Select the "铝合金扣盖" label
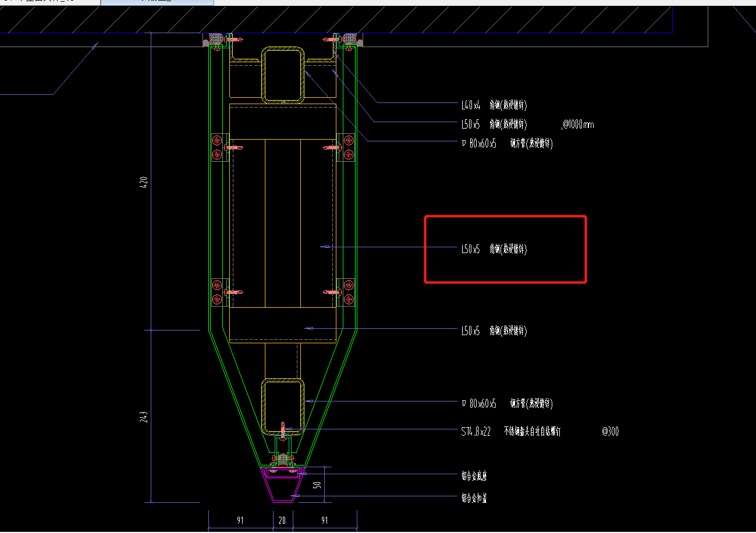The width and height of the screenshot is (756, 533). point(474,498)
